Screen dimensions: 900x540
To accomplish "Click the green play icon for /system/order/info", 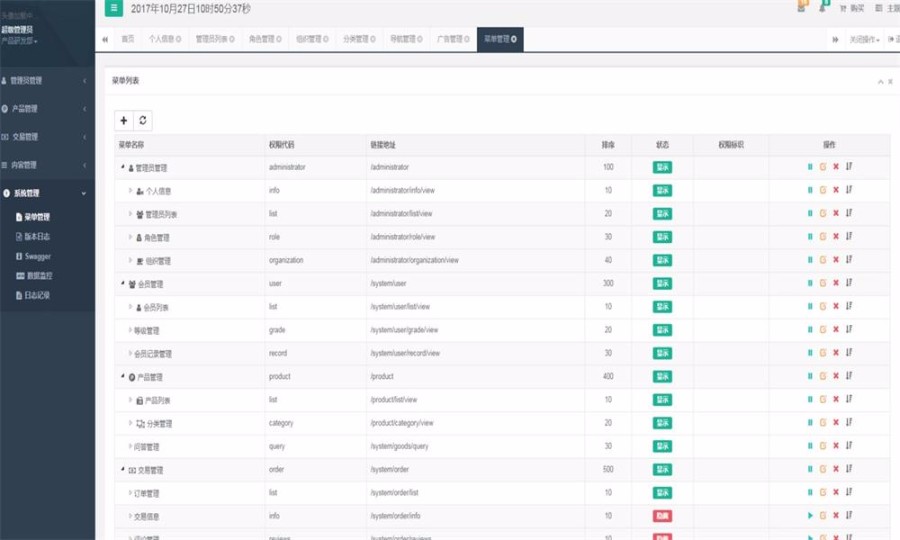I will tap(810, 516).
